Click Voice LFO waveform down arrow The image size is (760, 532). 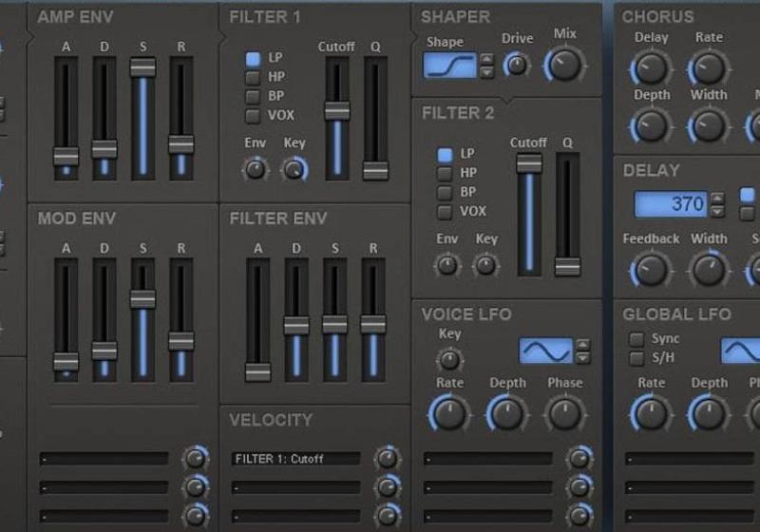[582, 358]
